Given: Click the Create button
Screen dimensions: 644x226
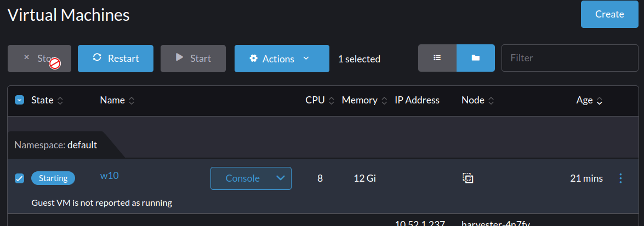Looking at the screenshot, I should click(609, 14).
